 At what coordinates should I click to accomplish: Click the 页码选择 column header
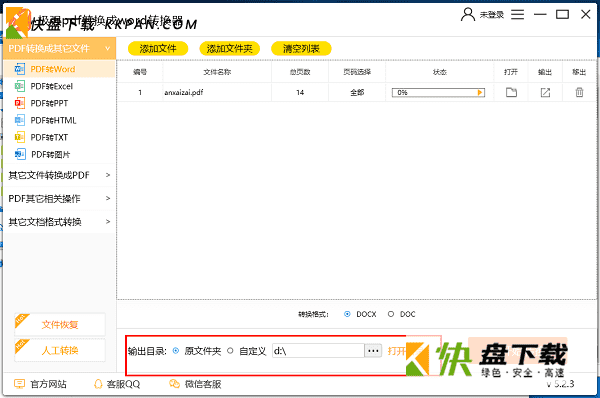[x=357, y=72]
